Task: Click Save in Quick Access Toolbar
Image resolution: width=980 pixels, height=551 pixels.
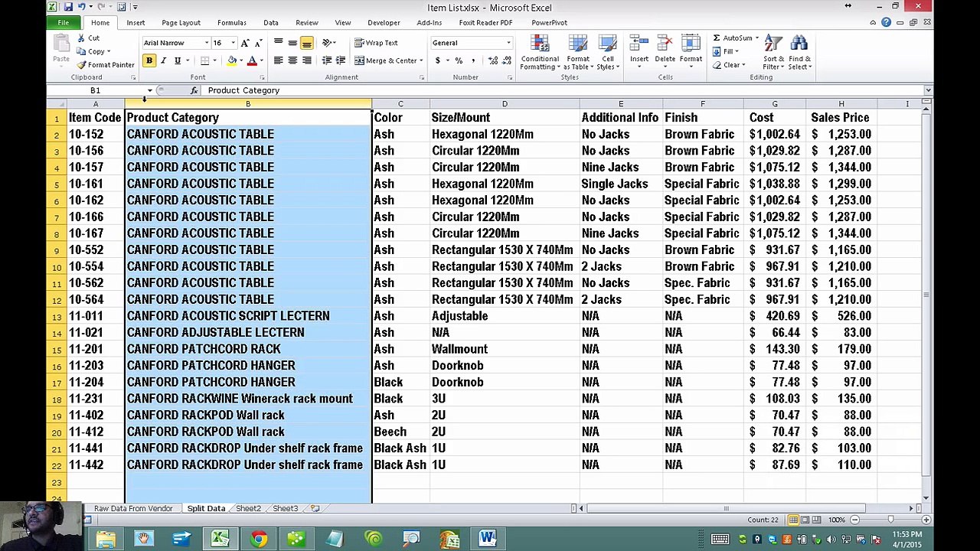Action: click(x=68, y=7)
